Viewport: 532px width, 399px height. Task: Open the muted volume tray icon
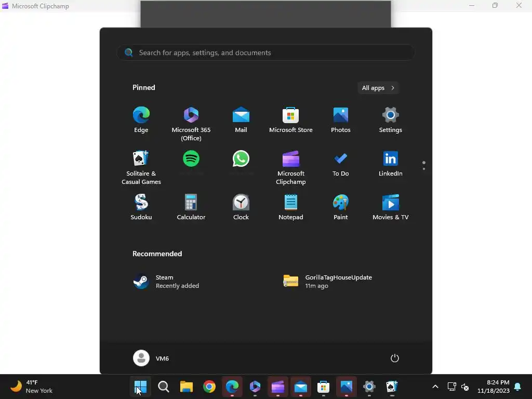point(465,387)
